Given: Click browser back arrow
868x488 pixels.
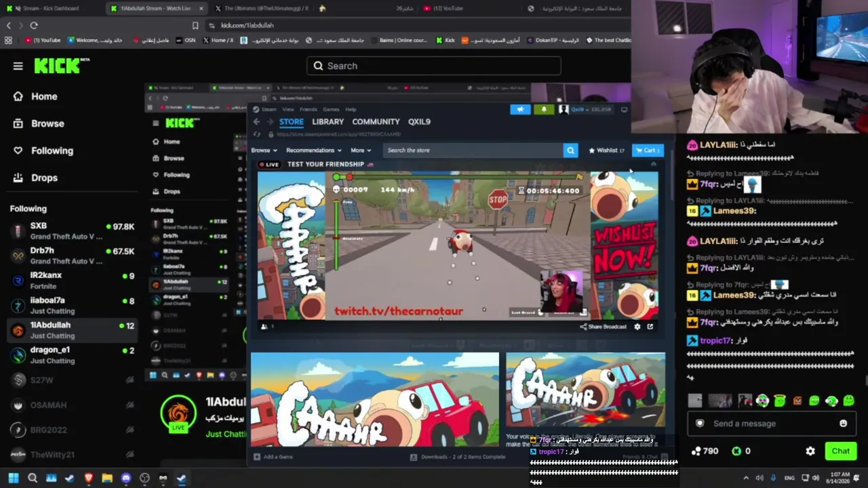Looking at the screenshot, I should (9, 25).
